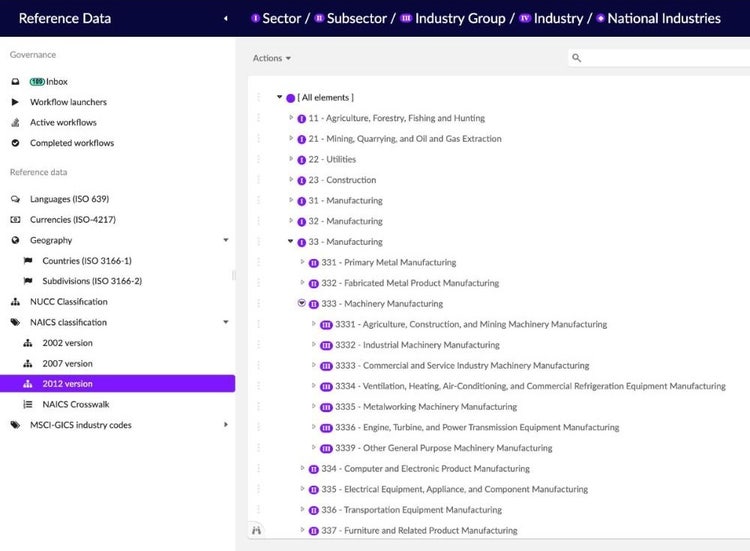Open Completed workflows

pos(72,143)
